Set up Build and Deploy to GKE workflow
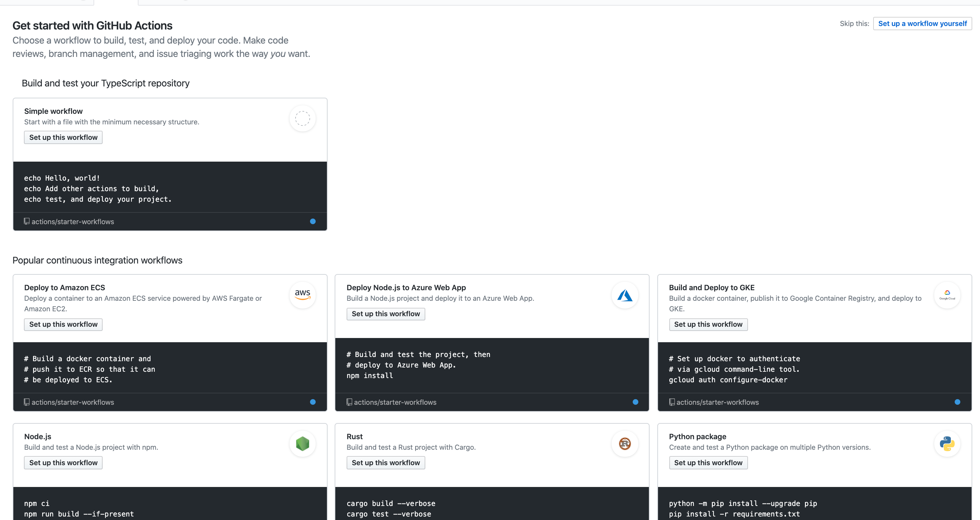The height and width of the screenshot is (520, 980). tap(708, 325)
